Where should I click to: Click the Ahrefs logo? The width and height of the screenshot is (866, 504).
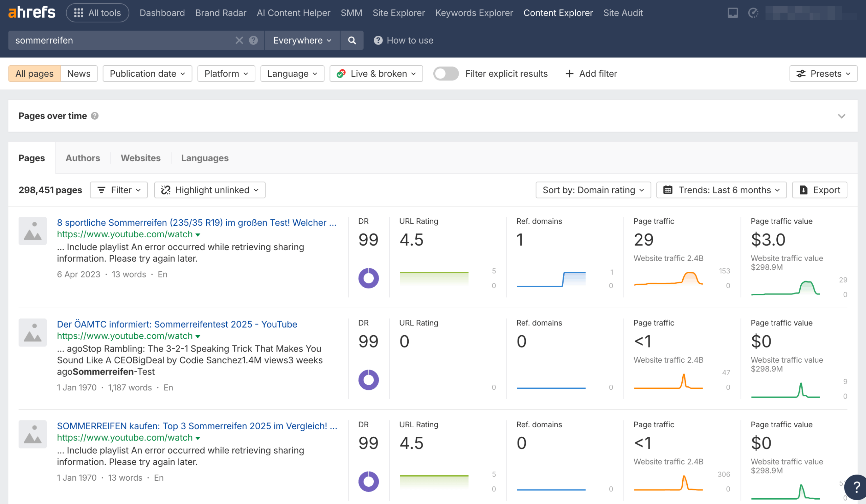click(31, 13)
